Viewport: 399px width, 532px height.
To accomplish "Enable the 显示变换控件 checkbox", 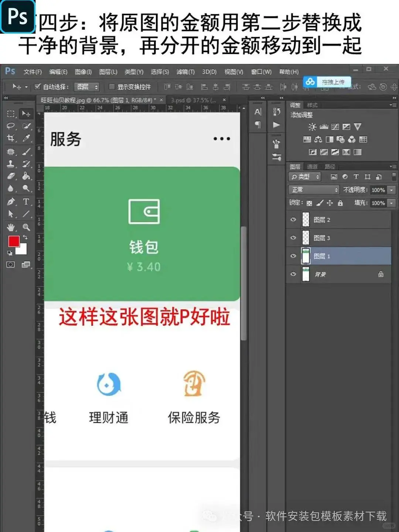I will coord(112,87).
